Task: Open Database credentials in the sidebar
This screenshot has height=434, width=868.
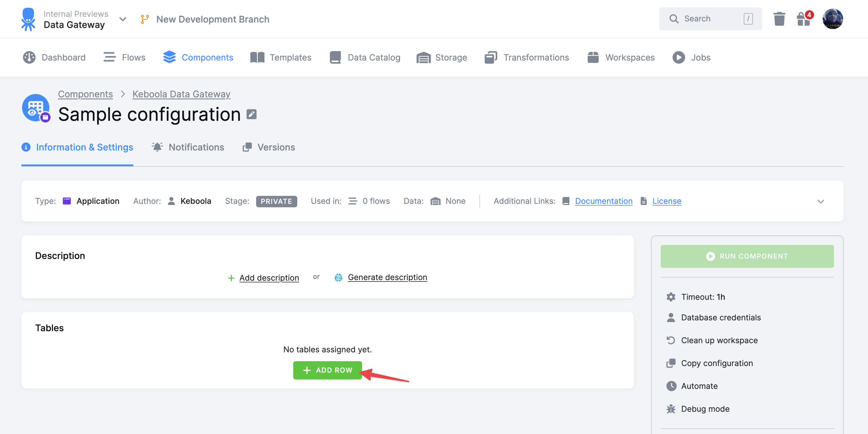Action: tap(721, 317)
